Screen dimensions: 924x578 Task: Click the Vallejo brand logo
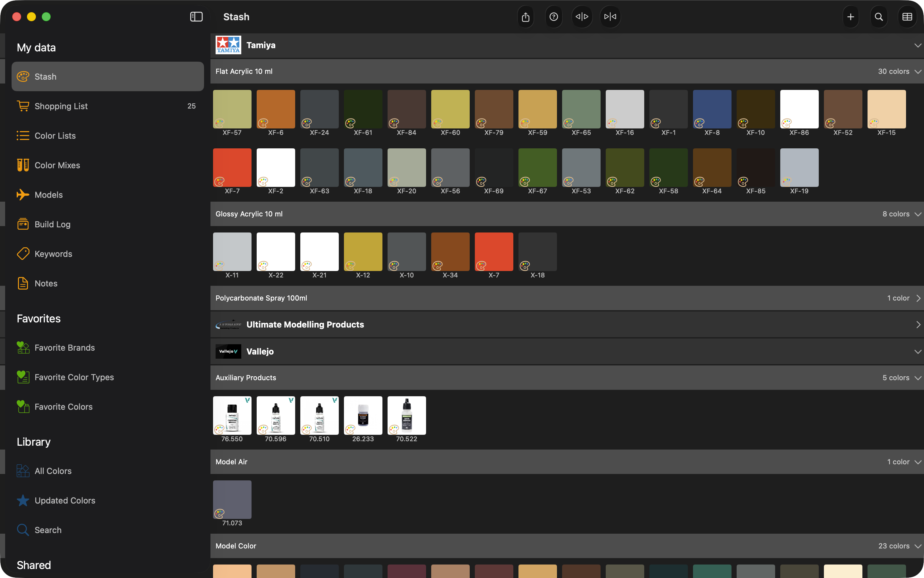(x=228, y=351)
